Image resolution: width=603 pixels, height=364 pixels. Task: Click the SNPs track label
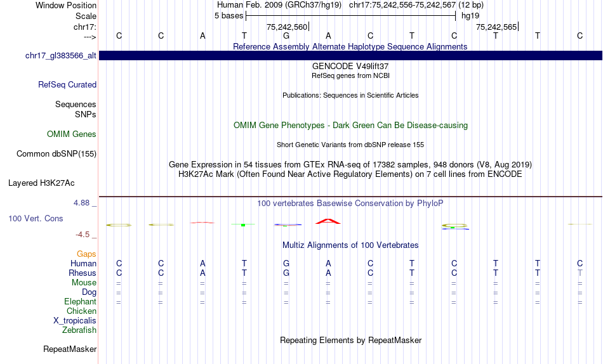coord(86,115)
